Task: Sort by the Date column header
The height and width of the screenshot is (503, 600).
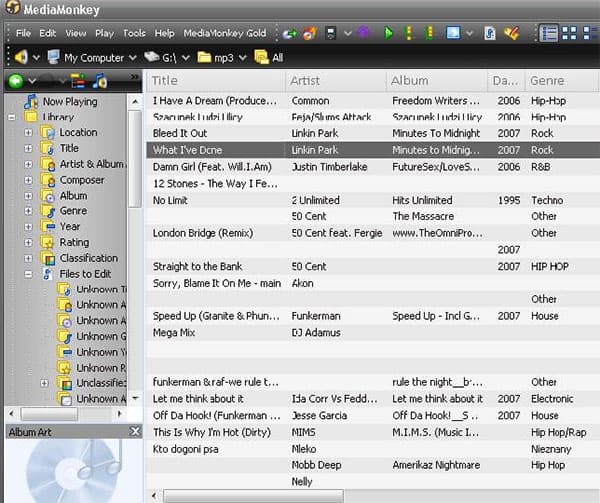Action: pyautogui.click(x=506, y=81)
